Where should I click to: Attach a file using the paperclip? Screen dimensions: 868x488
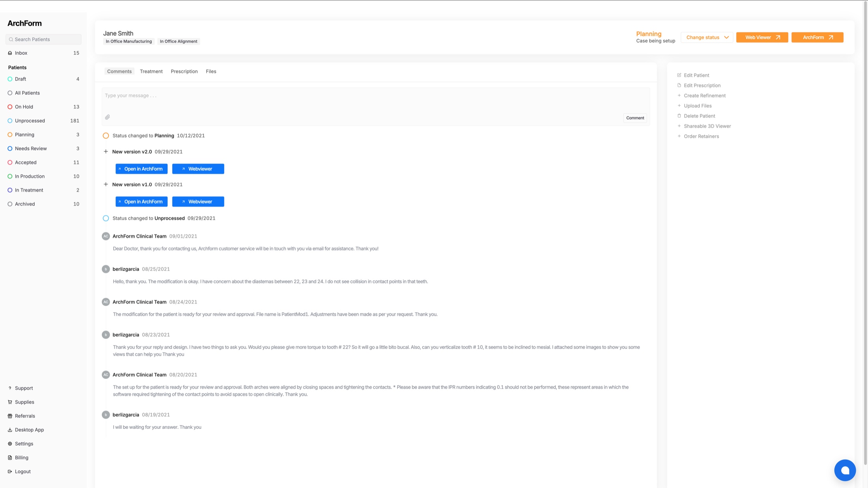(107, 117)
